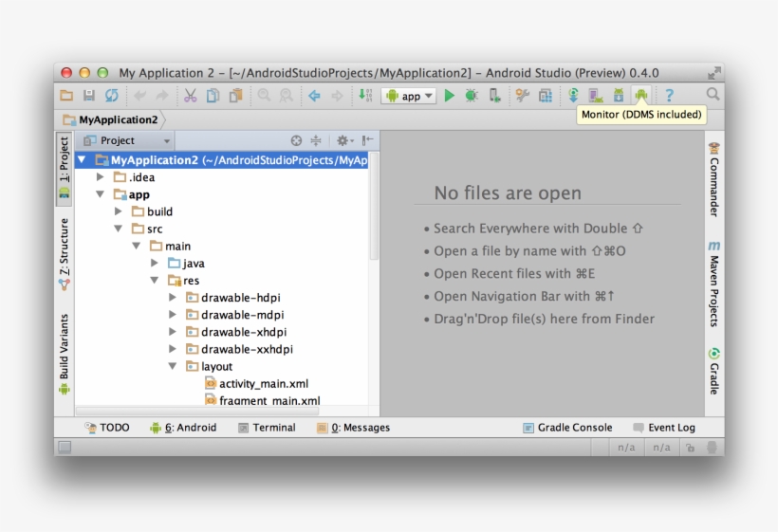Click the blue Help question mark

click(x=669, y=95)
